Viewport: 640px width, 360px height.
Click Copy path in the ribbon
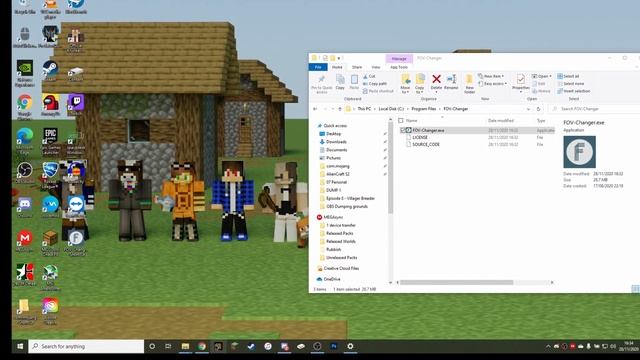point(375,84)
